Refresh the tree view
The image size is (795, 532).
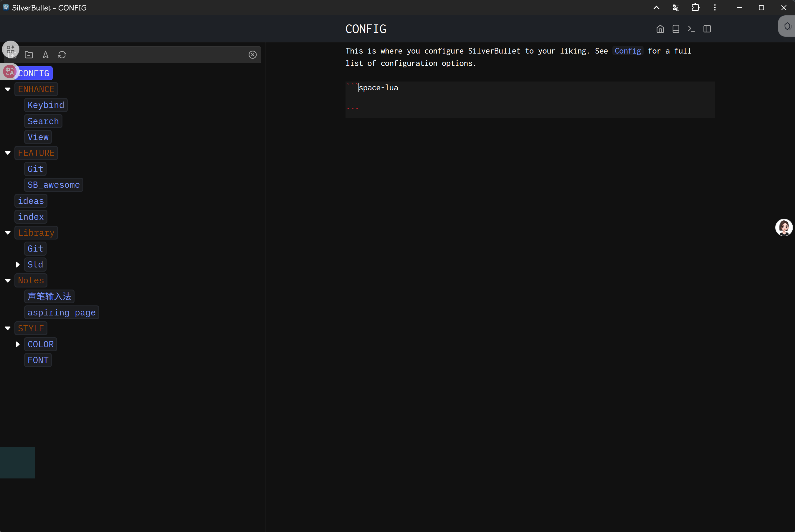coord(62,55)
